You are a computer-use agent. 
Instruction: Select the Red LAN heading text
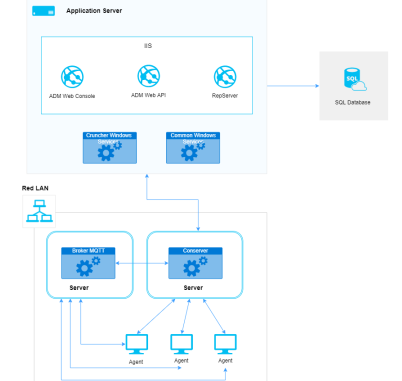(x=35, y=188)
